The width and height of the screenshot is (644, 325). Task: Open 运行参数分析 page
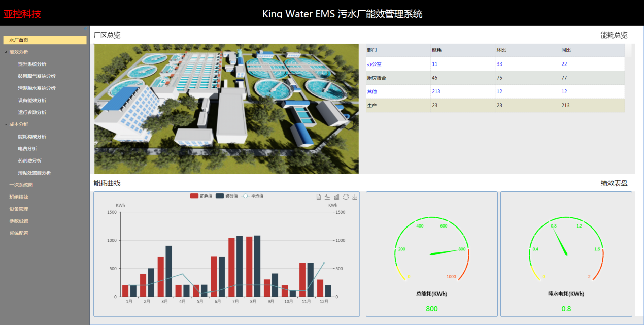click(x=32, y=112)
